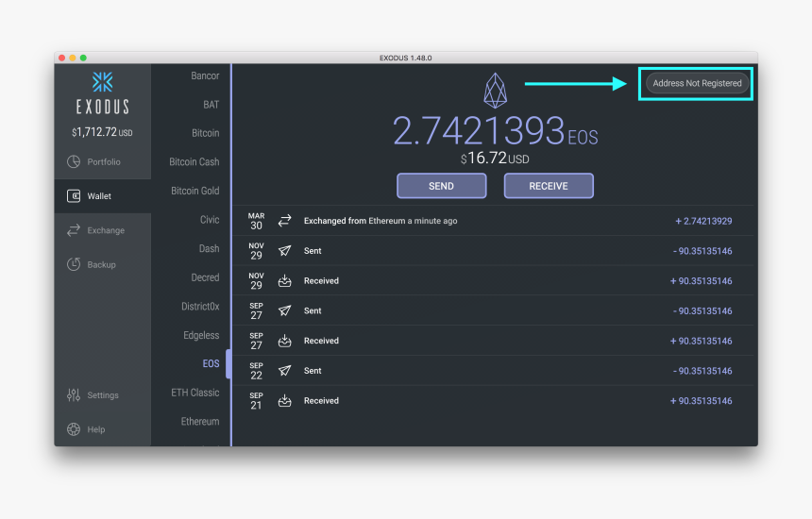Click Received label on Nov 29 row
Screen dimensions: 812x519
point(321,281)
